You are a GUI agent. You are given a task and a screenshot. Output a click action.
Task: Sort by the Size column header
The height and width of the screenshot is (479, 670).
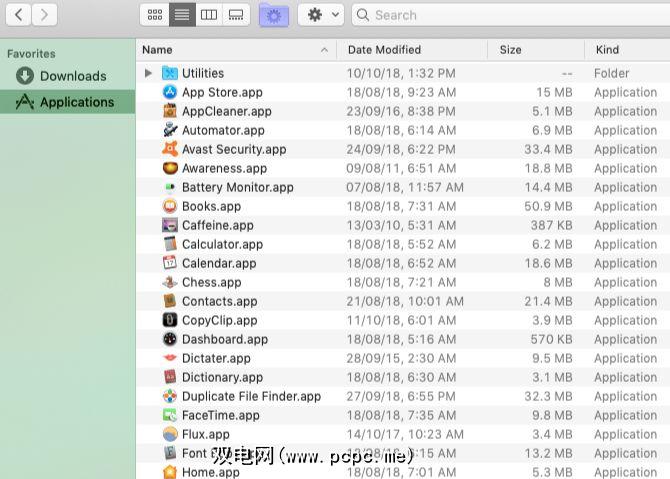pyautogui.click(x=536, y=50)
